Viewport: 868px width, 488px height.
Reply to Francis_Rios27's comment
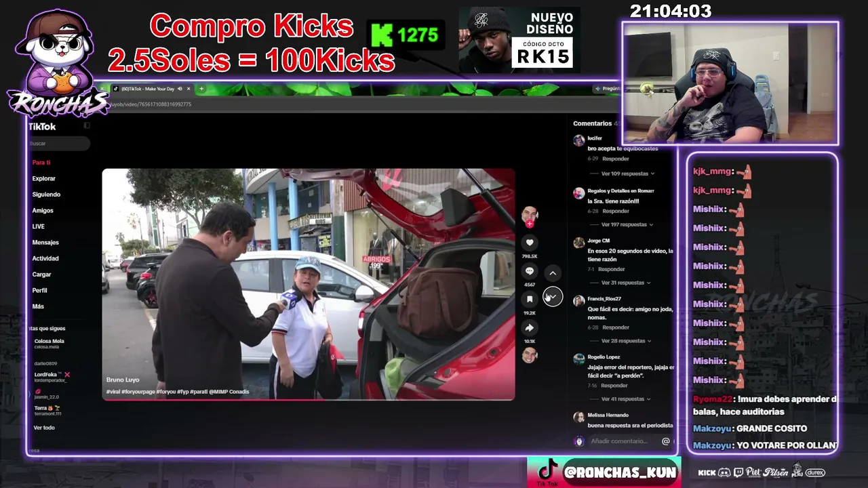(x=616, y=327)
